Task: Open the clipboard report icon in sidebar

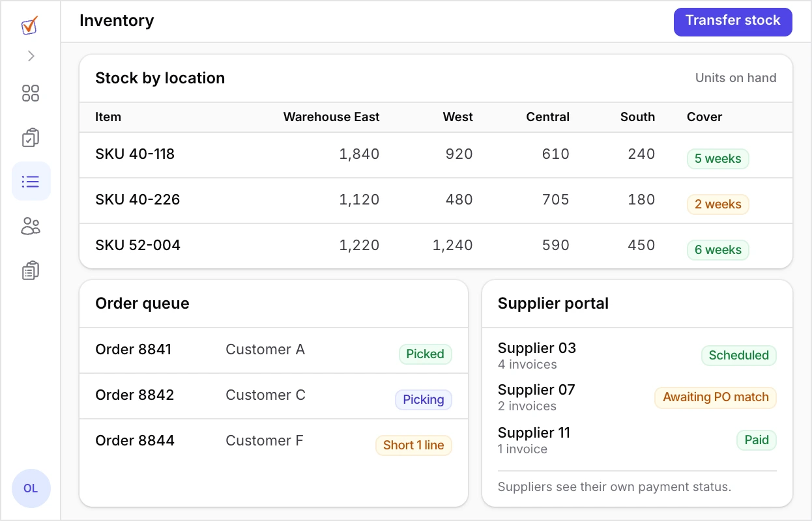Action: (31, 270)
